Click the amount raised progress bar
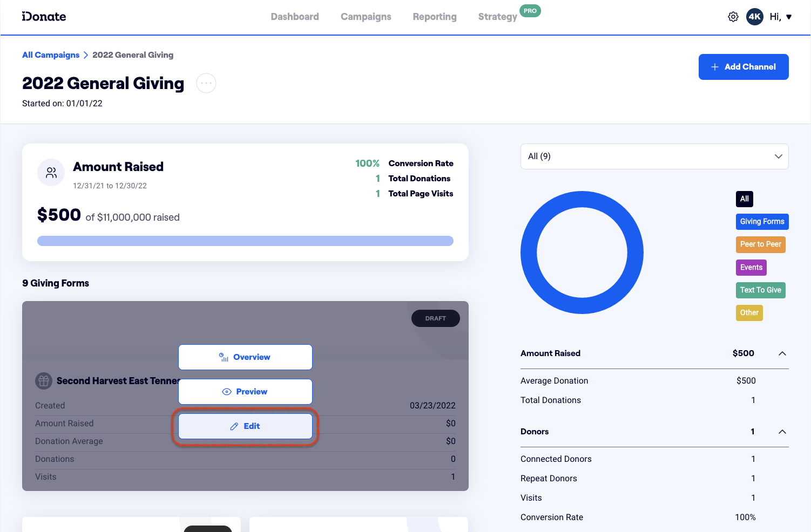811x532 pixels. pyautogui.click(x=245, y=241)
